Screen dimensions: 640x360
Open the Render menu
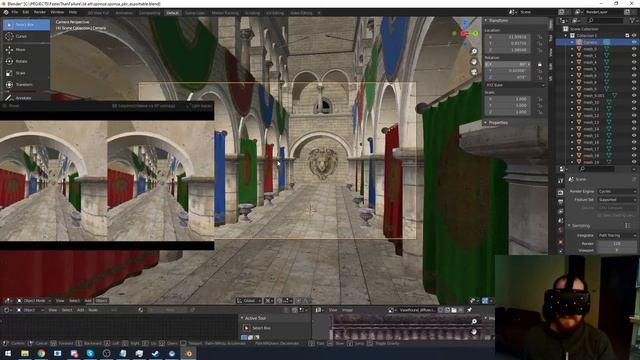click(40, 13)
